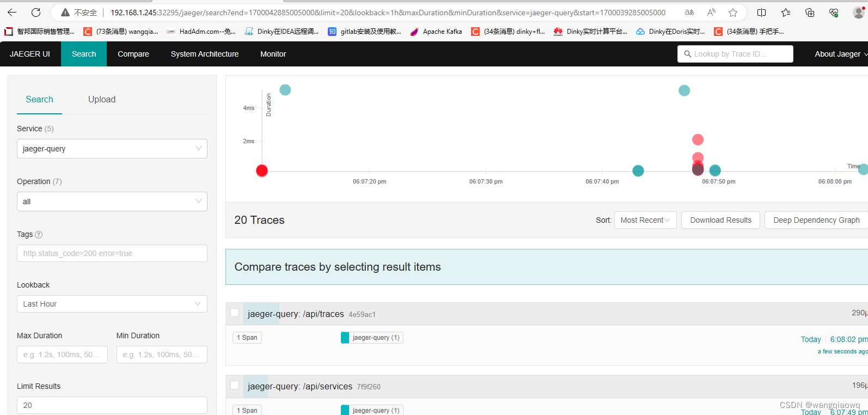Image resolution: width=868 pixels, height=415 pixels.
Task: Click the magnifier icon in trace lookup
Action: click(x=687, y=54)
